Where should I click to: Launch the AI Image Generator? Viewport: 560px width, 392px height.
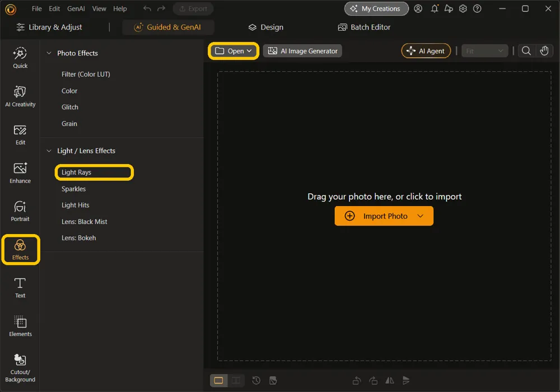pos(302,51)
